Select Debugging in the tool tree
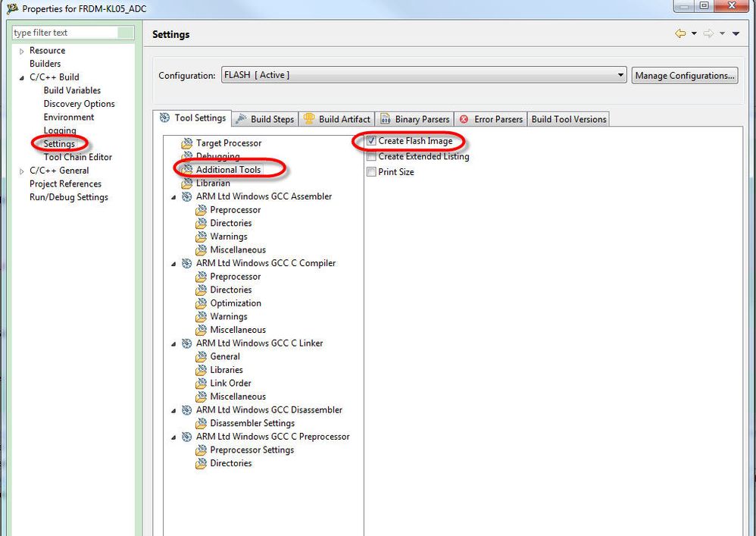This screenshot has width=756, height=536. [217, 156]
